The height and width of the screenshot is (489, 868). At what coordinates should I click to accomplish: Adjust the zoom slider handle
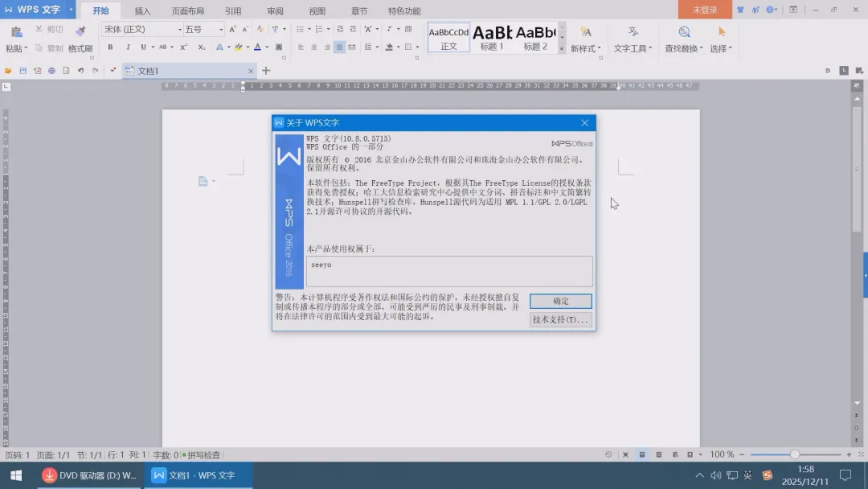795,454
